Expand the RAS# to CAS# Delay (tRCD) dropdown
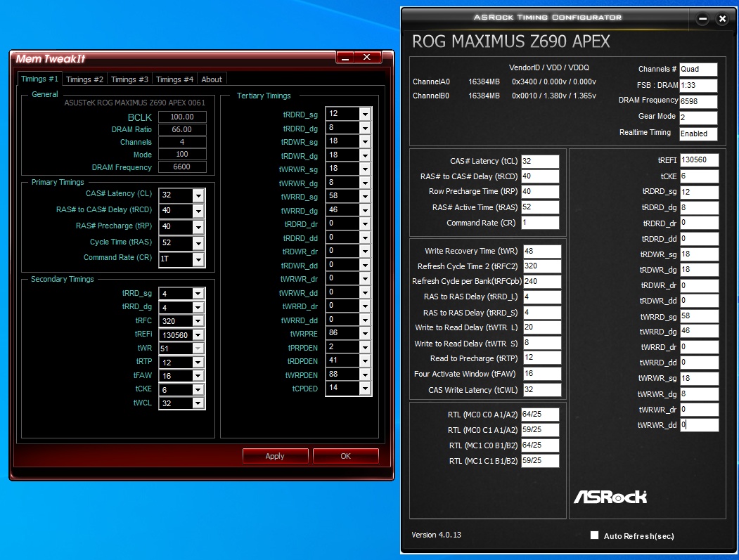The height and width of the screenshot is (560, 739). (198, 211)
